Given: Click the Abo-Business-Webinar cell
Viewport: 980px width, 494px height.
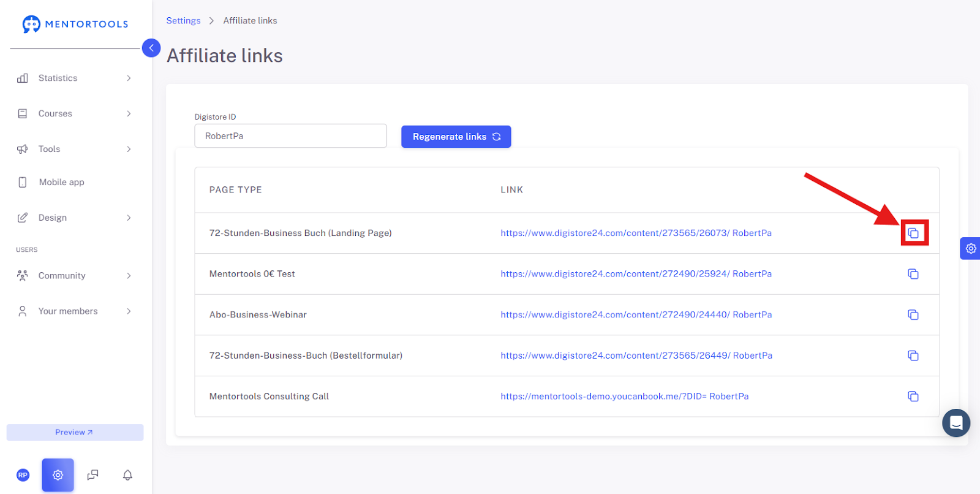Looking at the screenshot, I should (258, 314).
